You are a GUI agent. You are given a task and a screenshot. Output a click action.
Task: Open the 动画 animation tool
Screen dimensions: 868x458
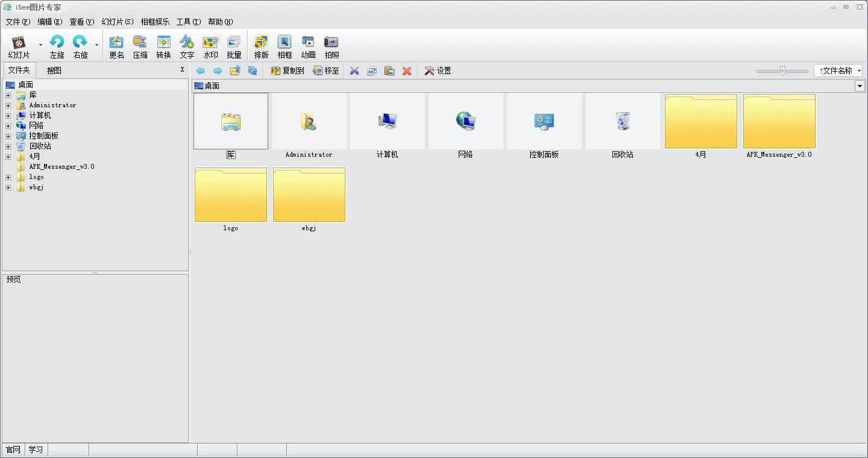(x=308, y=46)
